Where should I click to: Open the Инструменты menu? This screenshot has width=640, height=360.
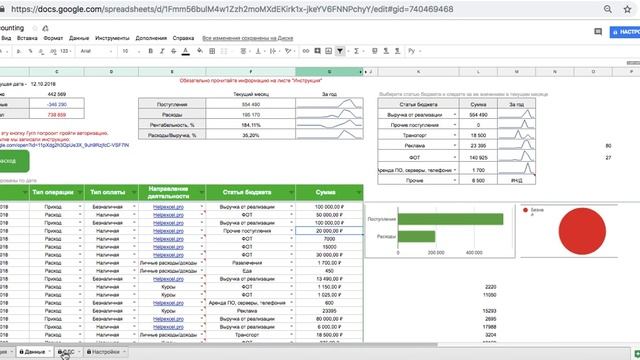(x=112, y=38)
